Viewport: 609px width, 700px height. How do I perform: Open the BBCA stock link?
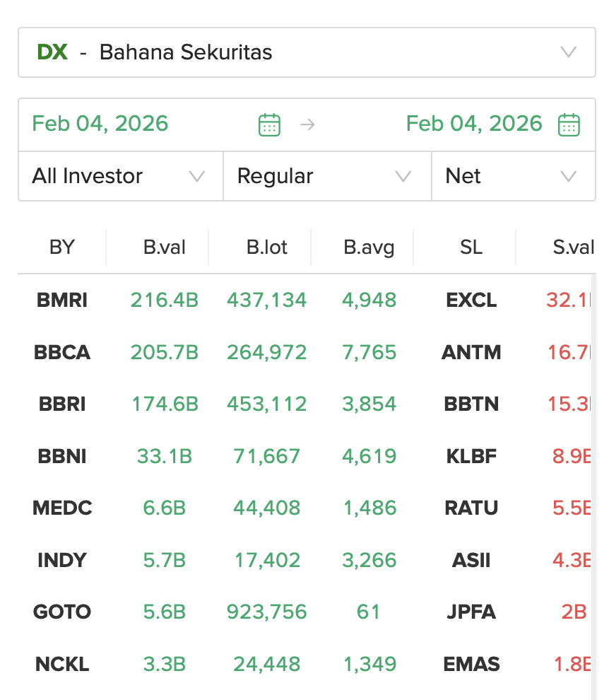[x=62, y=352]
